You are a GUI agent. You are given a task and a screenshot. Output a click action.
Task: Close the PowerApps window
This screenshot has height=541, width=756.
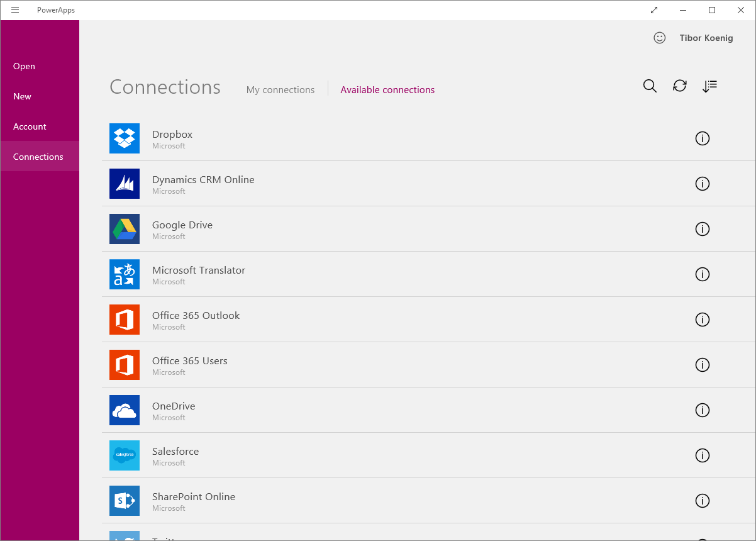coord(741,10)
